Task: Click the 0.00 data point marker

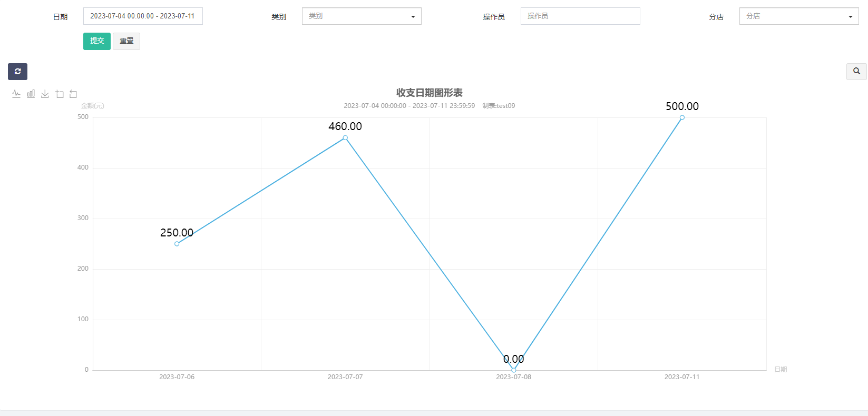Action: pos(514,370)
